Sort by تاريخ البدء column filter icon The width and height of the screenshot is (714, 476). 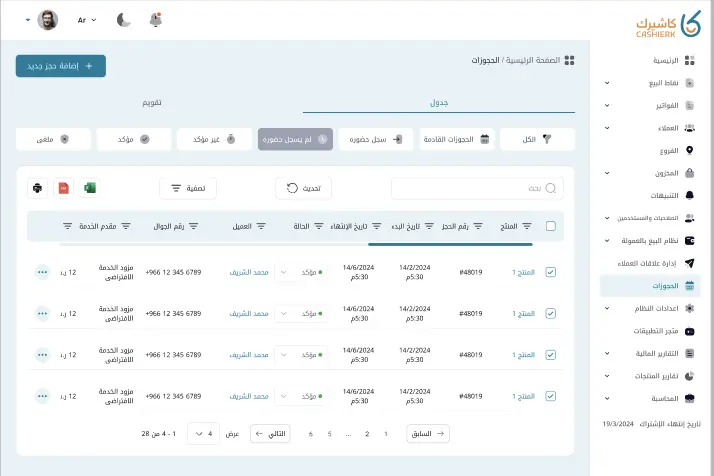[x=429, y=226]
